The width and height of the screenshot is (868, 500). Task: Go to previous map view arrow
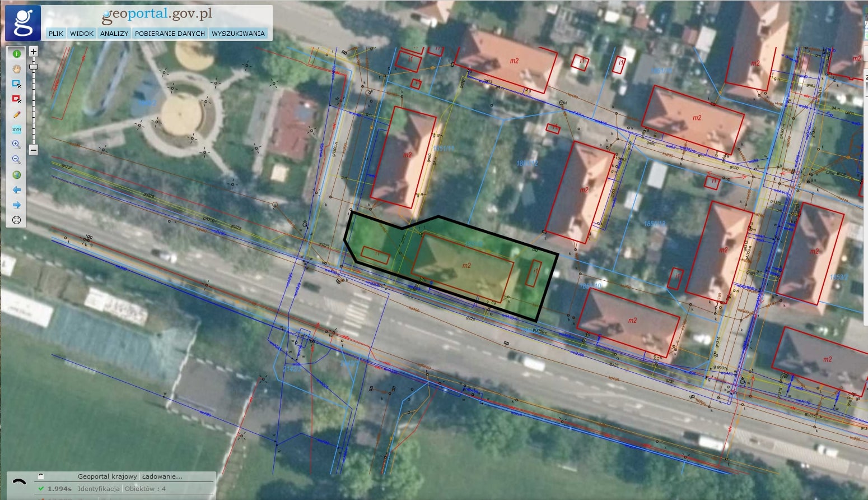tap(17, 190)
